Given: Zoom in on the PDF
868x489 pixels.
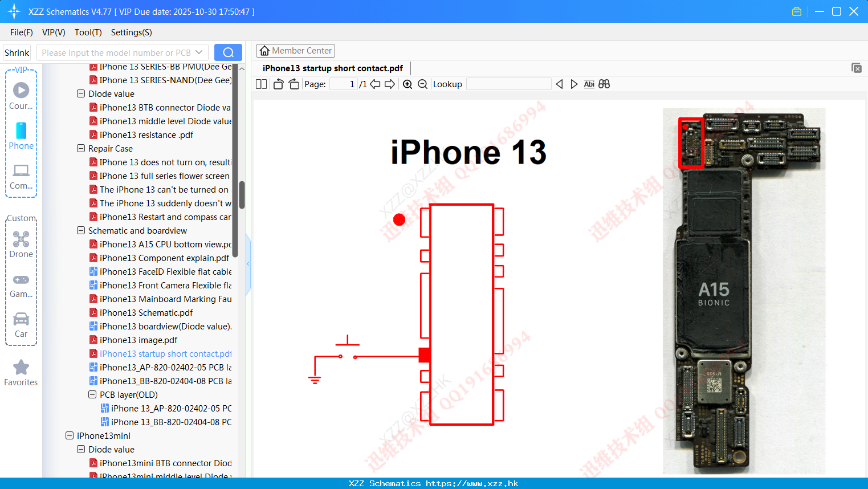Looking at the screenshot, I should pos(407,84).
